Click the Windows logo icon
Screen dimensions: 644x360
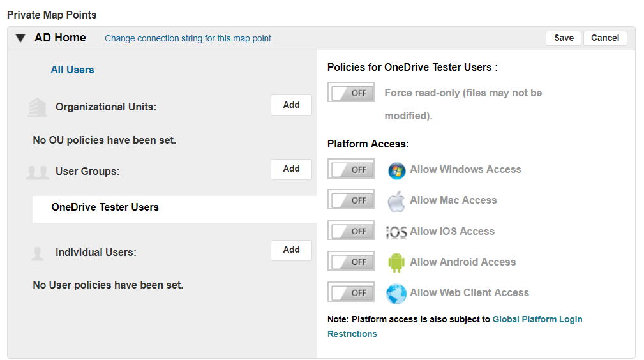tap(396, 170)
